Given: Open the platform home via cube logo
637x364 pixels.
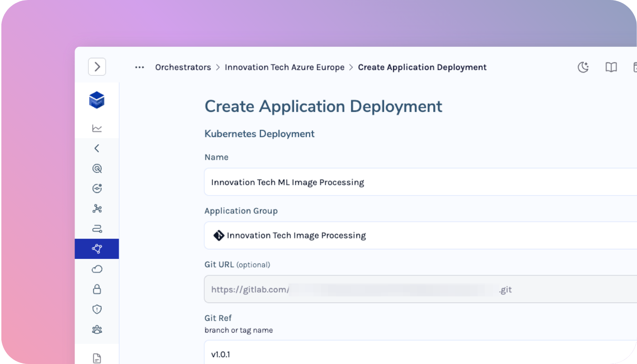Looking at the screenshot, I should coord(97,101).
